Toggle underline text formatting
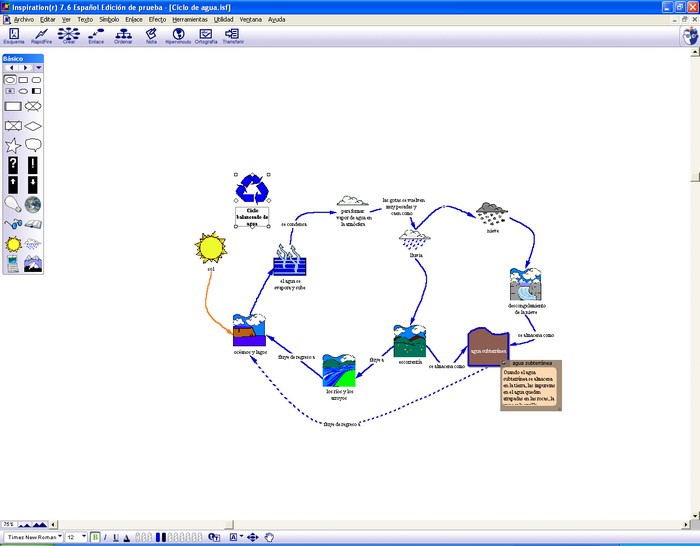The width and height of the screenshot is (700, 546). click(x=116, y=538)
